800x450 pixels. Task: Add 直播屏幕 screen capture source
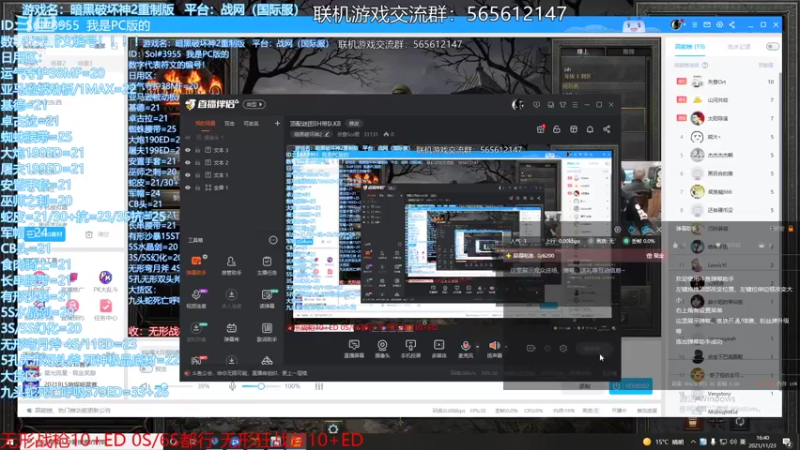coord(354,349)
